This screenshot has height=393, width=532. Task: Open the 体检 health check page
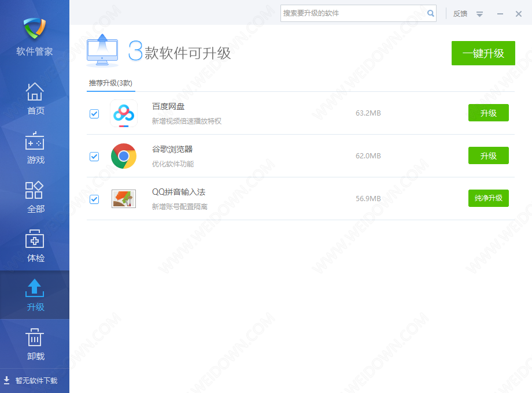35,246
